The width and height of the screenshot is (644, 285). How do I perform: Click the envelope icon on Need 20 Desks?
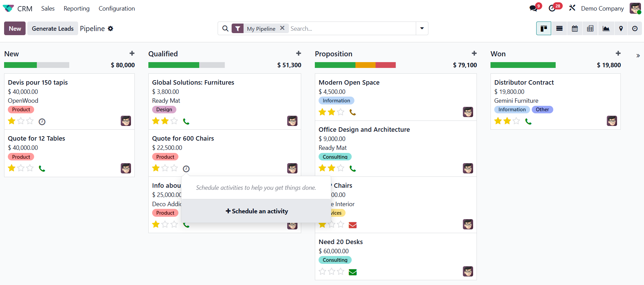353,272
